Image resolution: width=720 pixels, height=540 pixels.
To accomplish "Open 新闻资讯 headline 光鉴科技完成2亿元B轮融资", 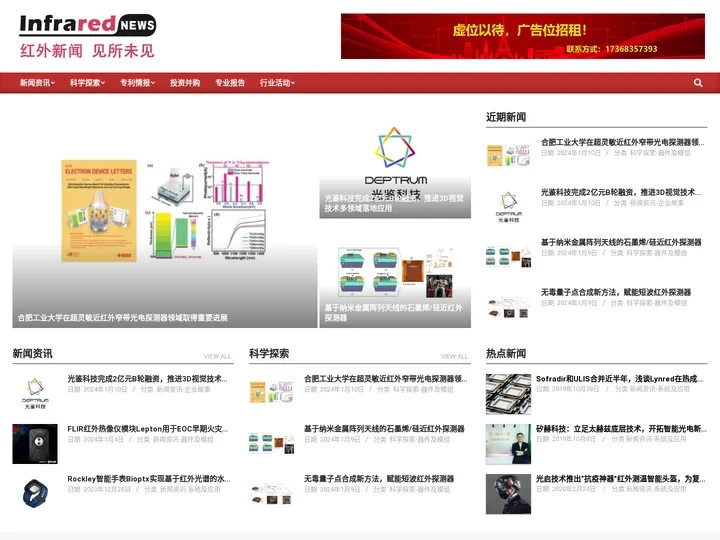I will coord(147,379).
